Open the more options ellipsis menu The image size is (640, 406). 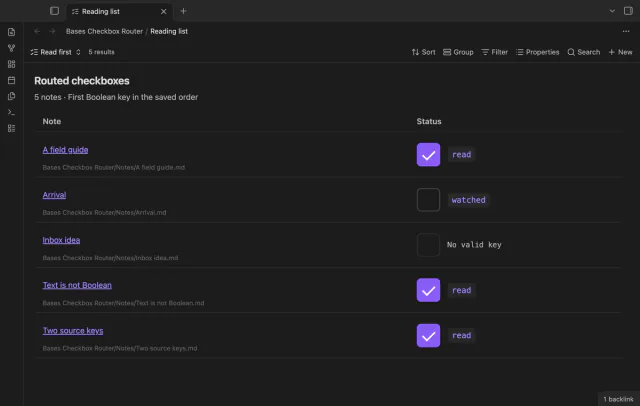coord(626,31)
